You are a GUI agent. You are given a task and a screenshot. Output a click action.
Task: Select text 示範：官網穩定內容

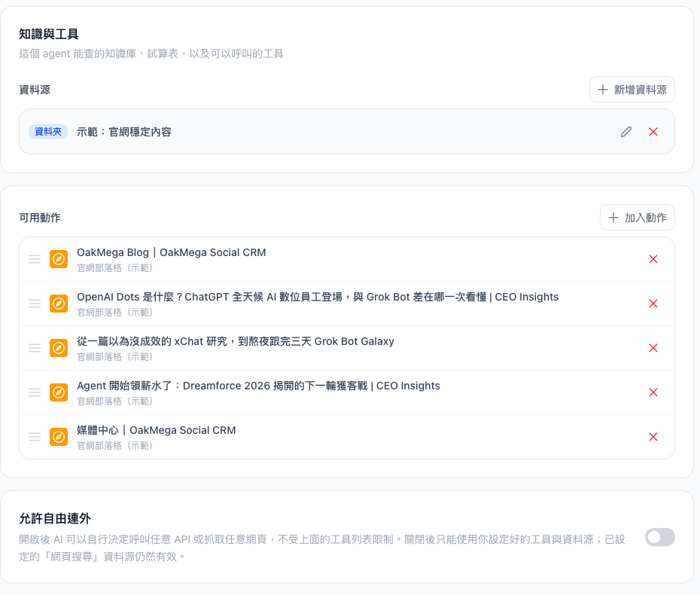pos(124,133)
